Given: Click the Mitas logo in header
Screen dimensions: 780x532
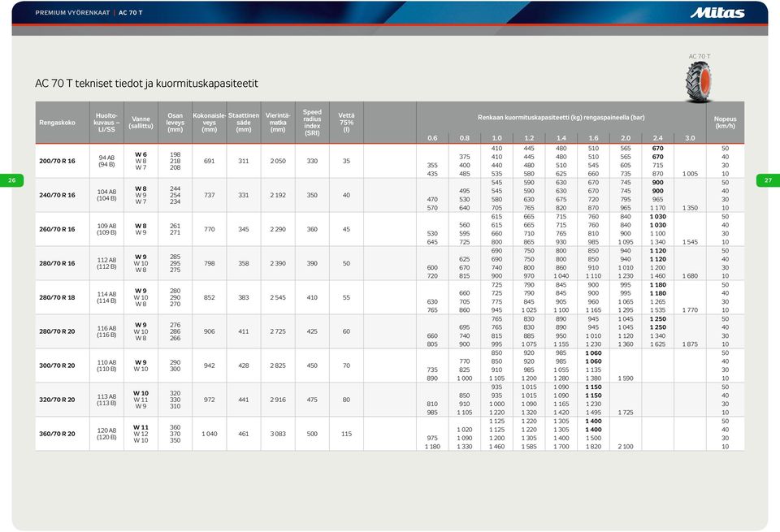Looking at the screenshot, I should point(717,13).
